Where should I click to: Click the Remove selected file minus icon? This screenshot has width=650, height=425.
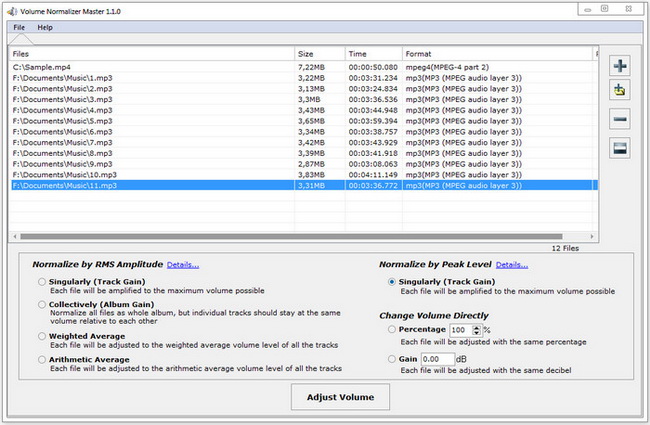[620, 120]
